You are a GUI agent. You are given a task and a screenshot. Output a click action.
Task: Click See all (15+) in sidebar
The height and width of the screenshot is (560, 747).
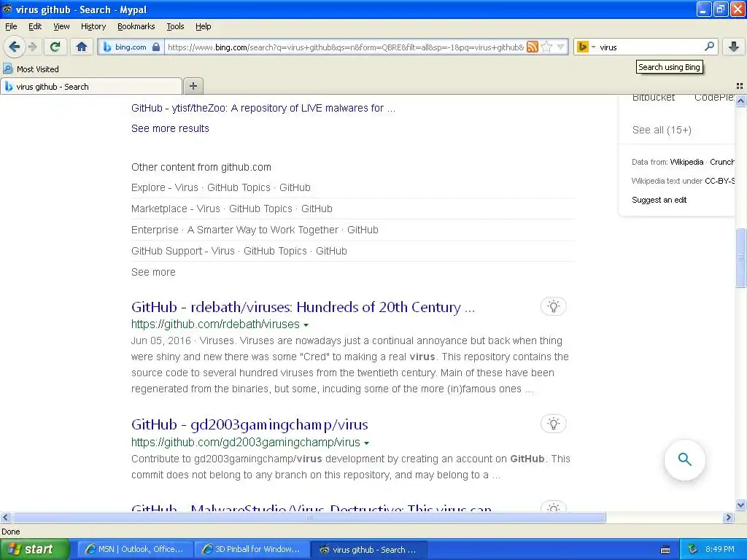661,130
